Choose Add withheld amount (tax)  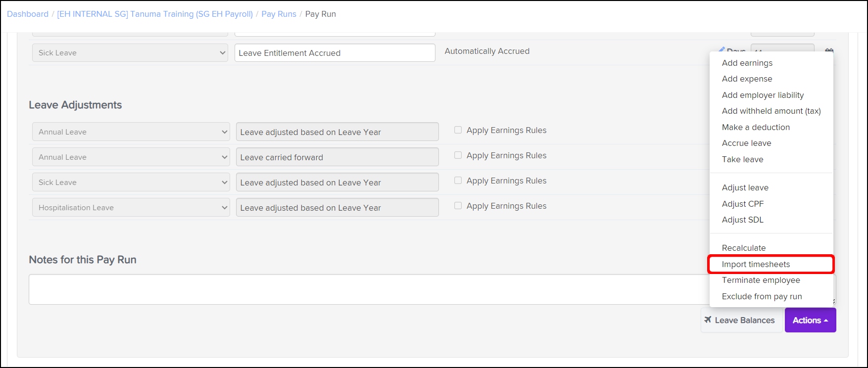pos(772,111)
